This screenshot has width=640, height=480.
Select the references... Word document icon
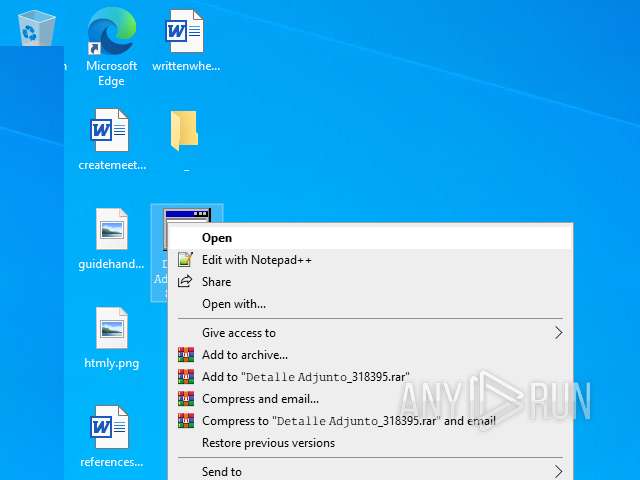[x=109, y=427]
